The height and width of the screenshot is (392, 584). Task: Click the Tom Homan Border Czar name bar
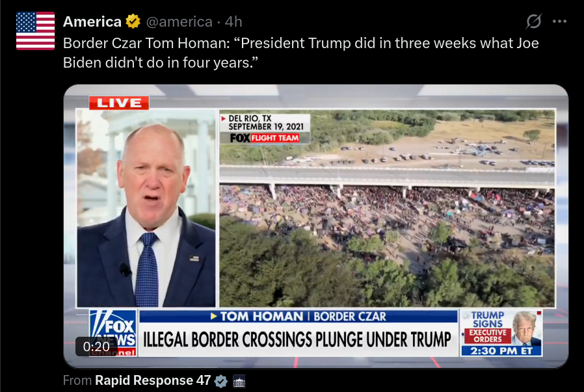pyautogui.click(x=298, y=317)
